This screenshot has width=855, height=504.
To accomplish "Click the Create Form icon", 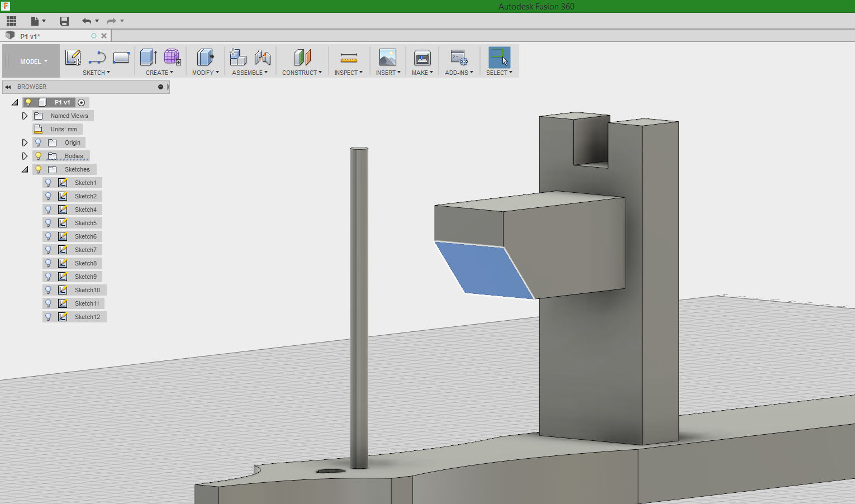I will point(172,57).
